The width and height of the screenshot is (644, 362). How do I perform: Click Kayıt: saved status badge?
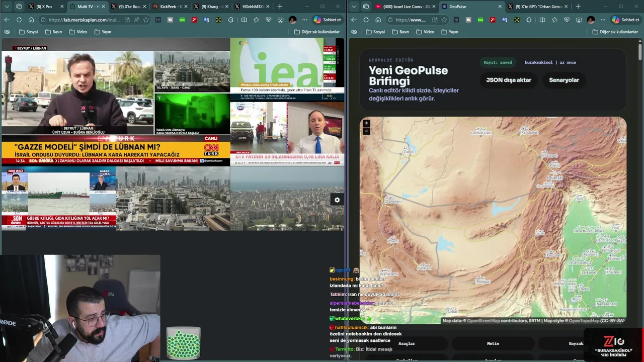point(498,62)
